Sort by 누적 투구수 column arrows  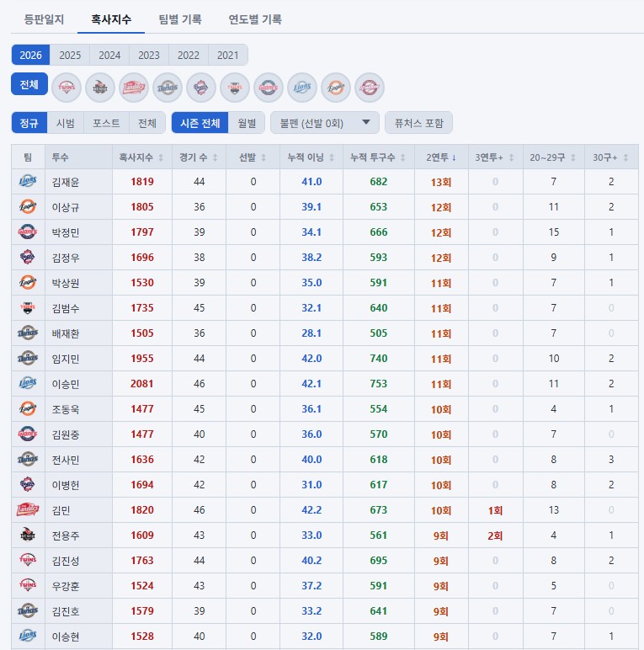(402, 157)
